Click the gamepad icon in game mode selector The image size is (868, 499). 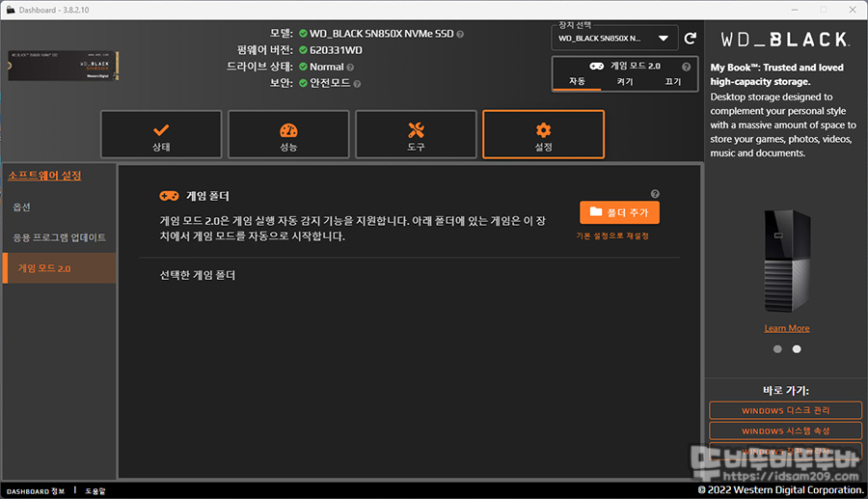pyautogui.click(x=596, y=66)
